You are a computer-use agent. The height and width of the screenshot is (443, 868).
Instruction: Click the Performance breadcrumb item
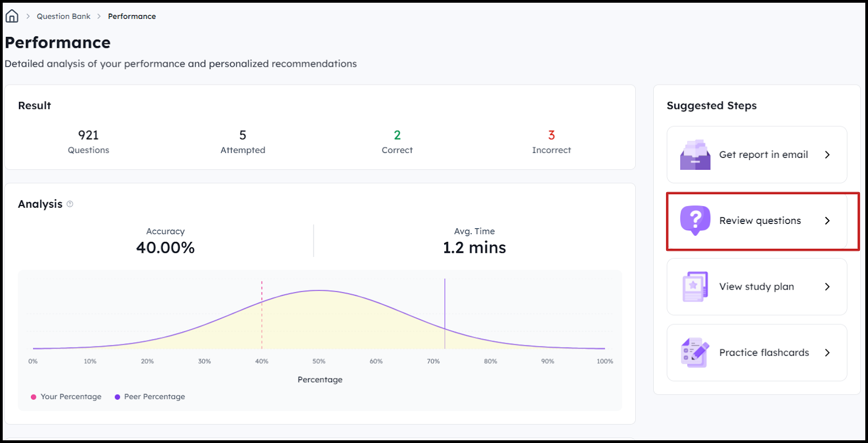(132, 16)
